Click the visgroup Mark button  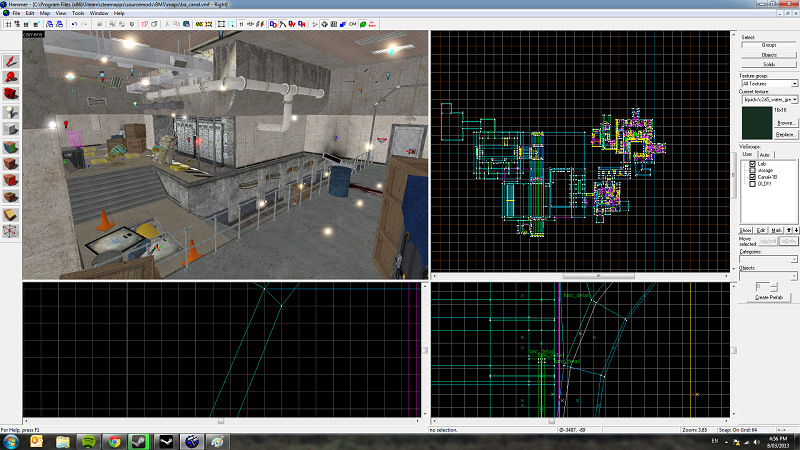point(776,231)
